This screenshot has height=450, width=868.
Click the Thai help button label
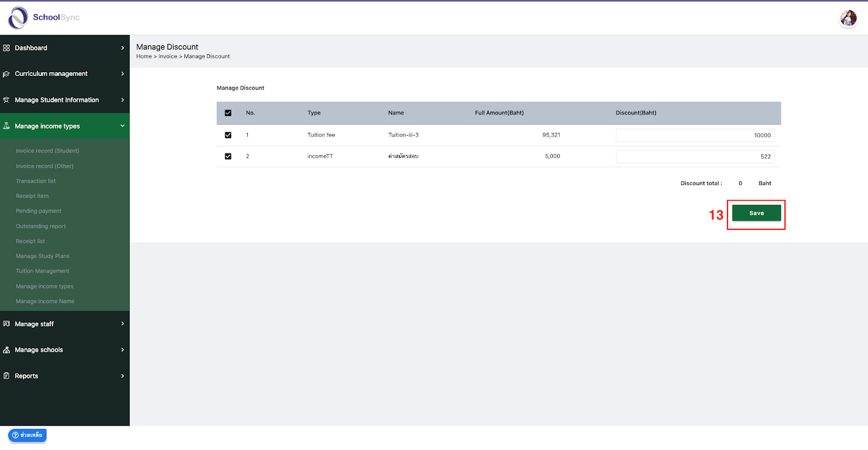[x=31, y=435]
